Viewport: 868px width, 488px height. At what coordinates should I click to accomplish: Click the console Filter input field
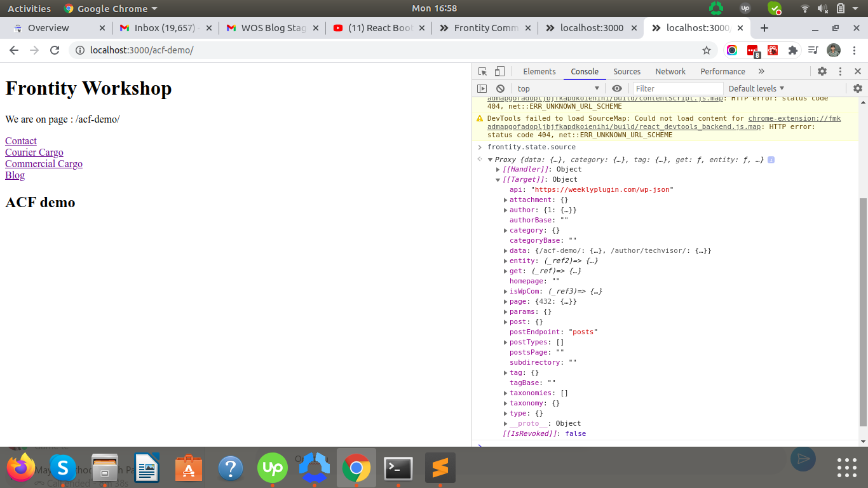coord(677,89)
